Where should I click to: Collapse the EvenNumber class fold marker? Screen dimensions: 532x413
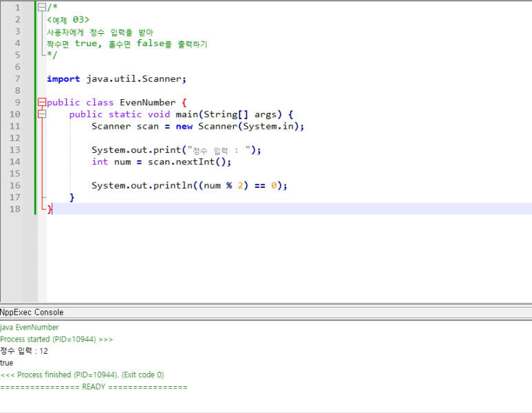tap(42, 102)
